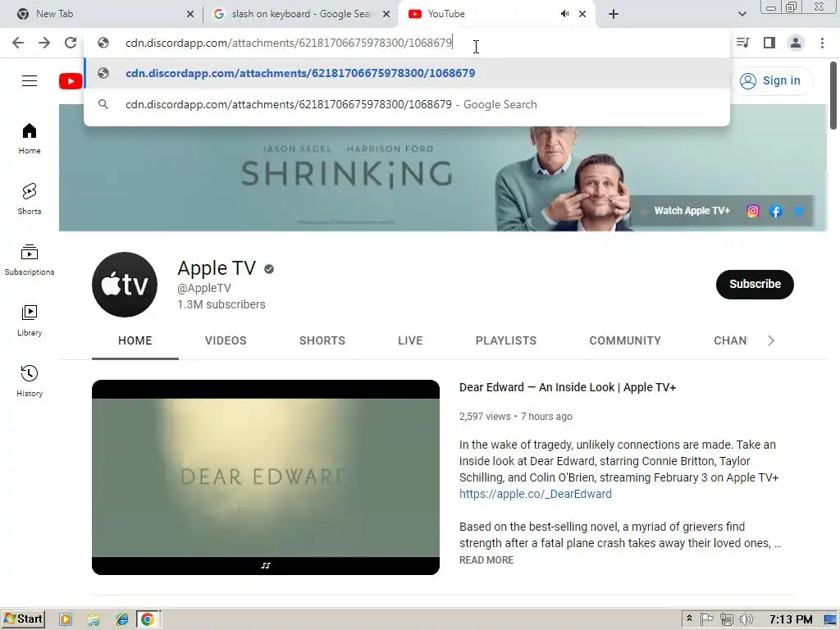Open the Windows Start menu
This screenshot has height=630, width=840.
23,619
